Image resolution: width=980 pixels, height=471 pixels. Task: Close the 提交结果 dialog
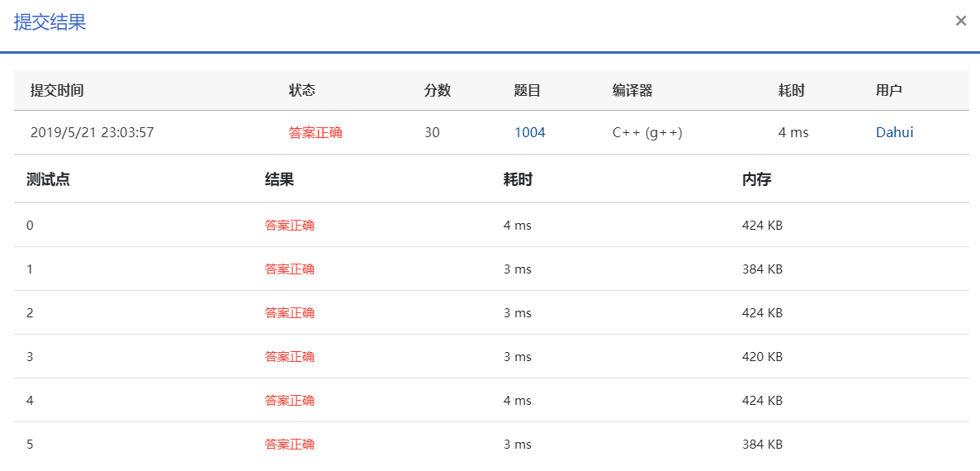tap(961, 21)
